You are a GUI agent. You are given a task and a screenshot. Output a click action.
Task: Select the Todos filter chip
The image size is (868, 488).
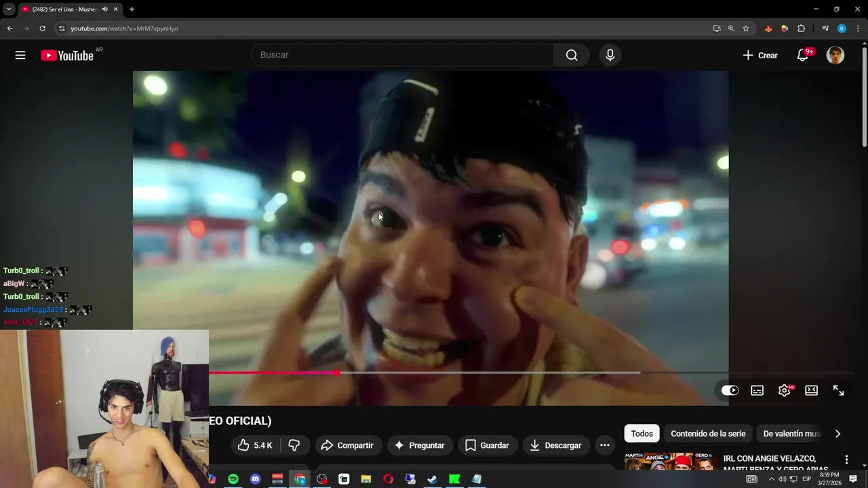coord(642,434)
